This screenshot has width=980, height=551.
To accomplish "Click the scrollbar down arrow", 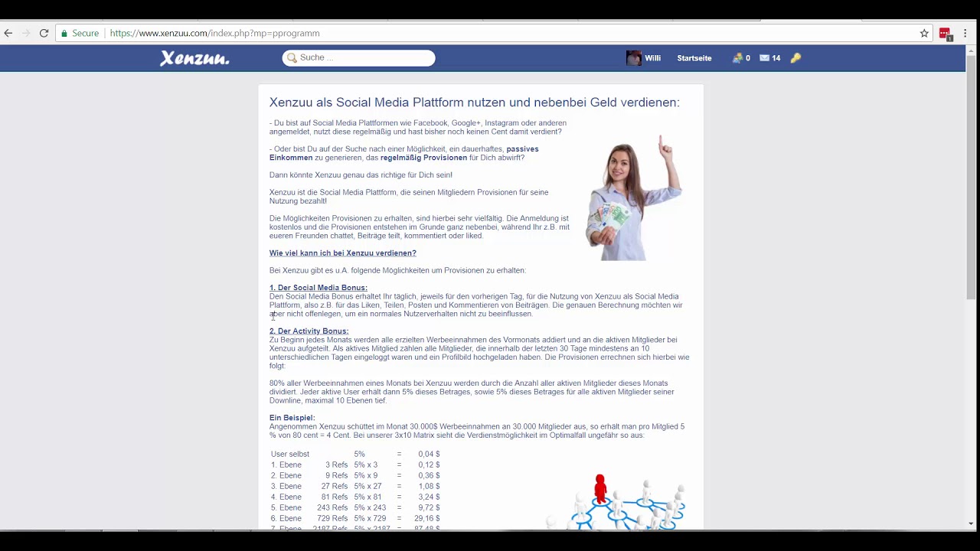I will tap(971, 524).
